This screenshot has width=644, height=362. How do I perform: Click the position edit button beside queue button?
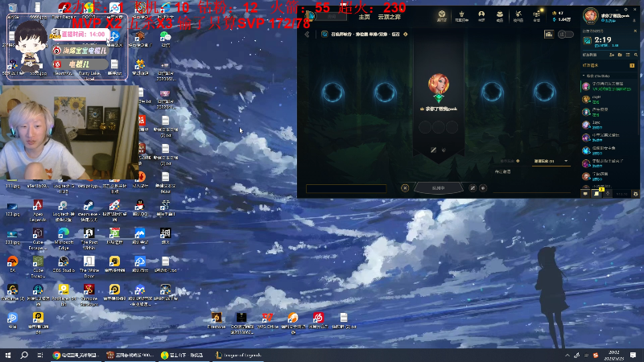click(473, 188)
